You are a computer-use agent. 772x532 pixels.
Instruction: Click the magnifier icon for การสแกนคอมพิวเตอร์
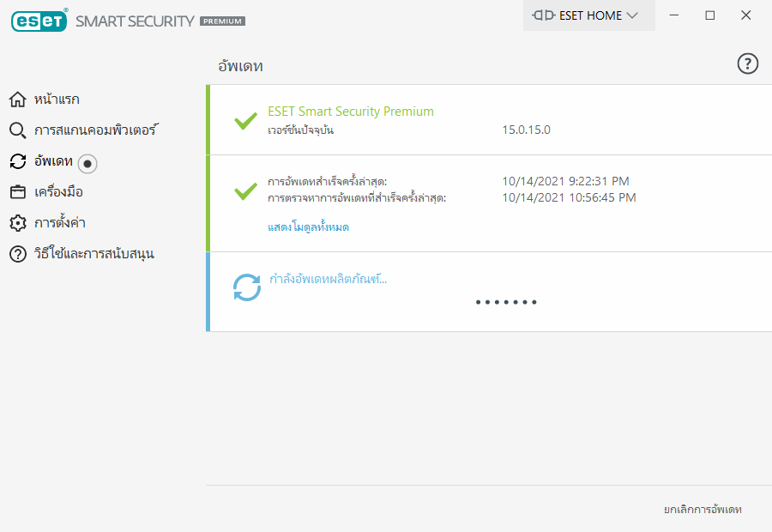[x=18, y=130]
